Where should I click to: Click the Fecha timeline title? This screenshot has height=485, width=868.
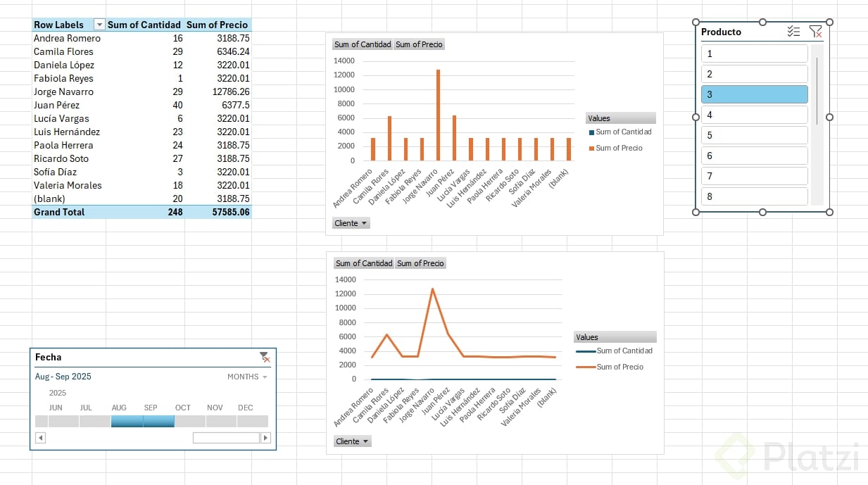pyautogui.click(x=48, y=357)
